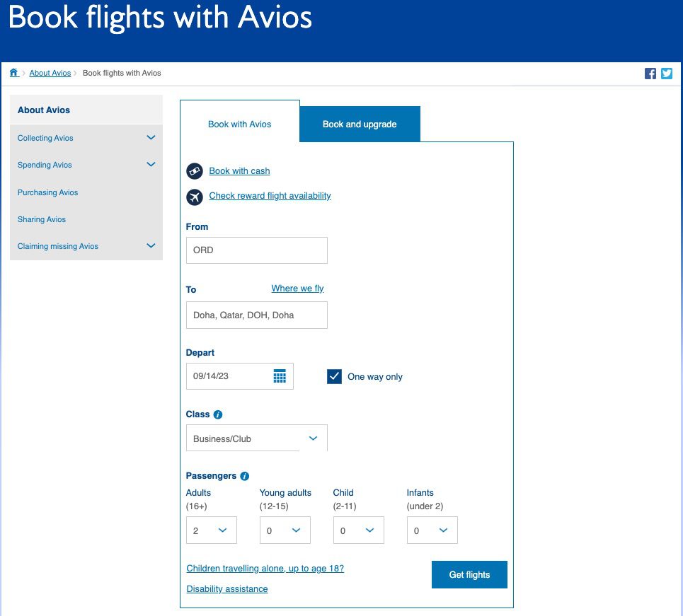Click About Avios breadcrumb link
The height and width of the screenshot is (616, 683).
click(x=50, y=73)
